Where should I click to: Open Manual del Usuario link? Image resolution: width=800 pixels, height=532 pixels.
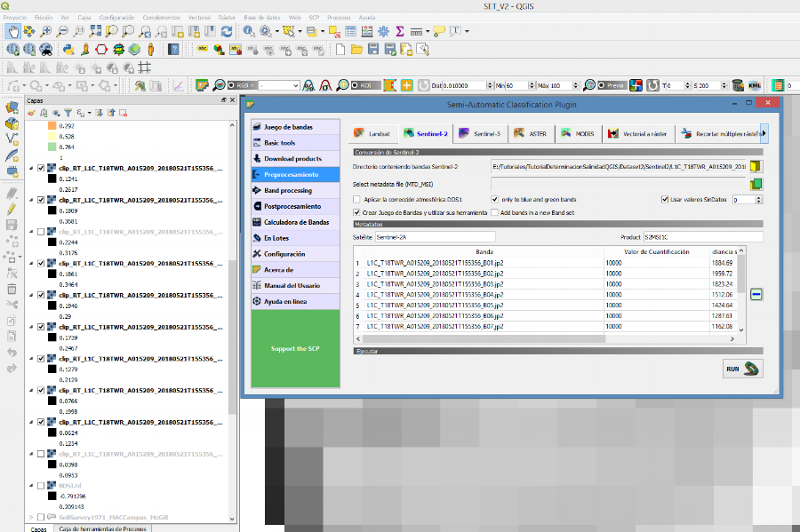[295, 285]
